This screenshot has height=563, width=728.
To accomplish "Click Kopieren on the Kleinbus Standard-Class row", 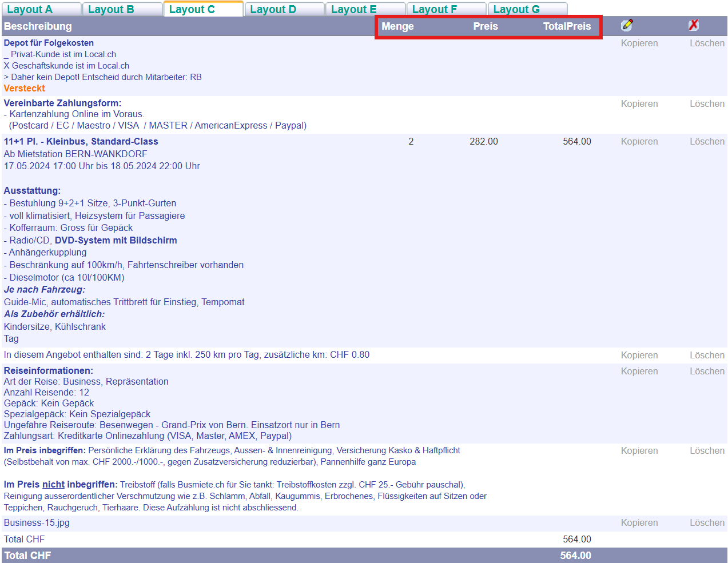I will tap(639, 142).
